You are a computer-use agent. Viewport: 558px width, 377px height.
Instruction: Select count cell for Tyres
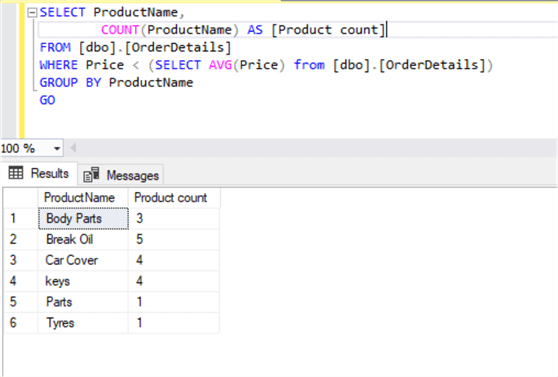pos(174,323)
